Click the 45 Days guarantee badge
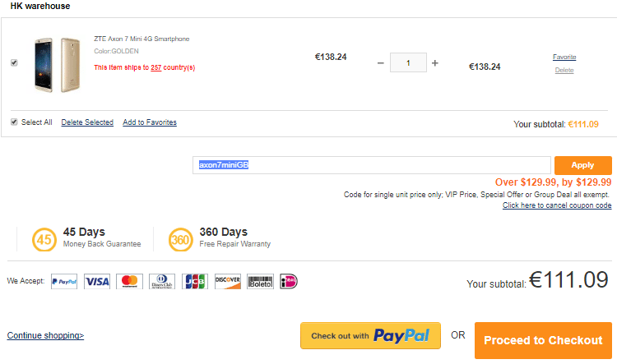The image size is (617, 364). tap(44, 239)
